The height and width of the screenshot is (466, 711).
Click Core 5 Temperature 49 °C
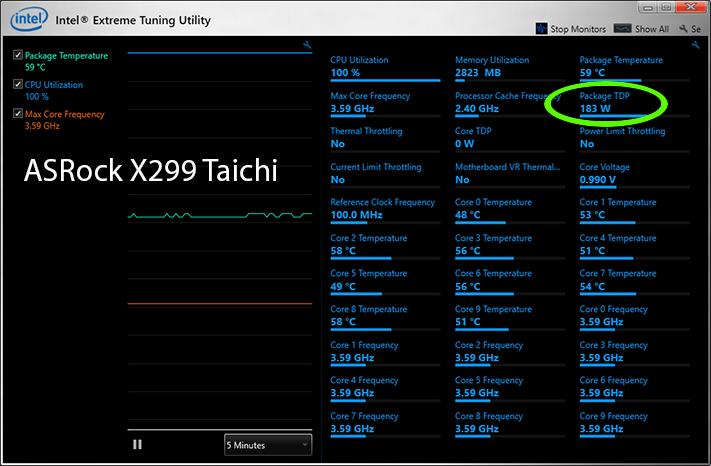(385, 282)
